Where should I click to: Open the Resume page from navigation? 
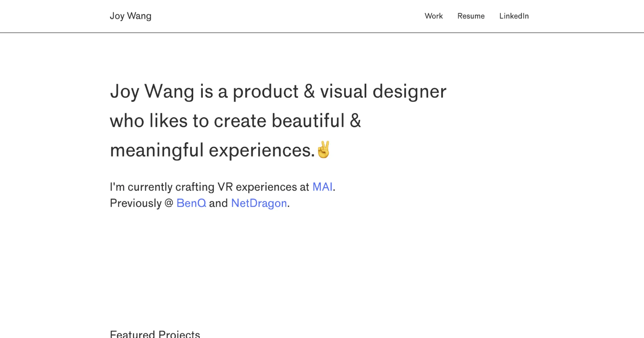[x=471, y=16]
